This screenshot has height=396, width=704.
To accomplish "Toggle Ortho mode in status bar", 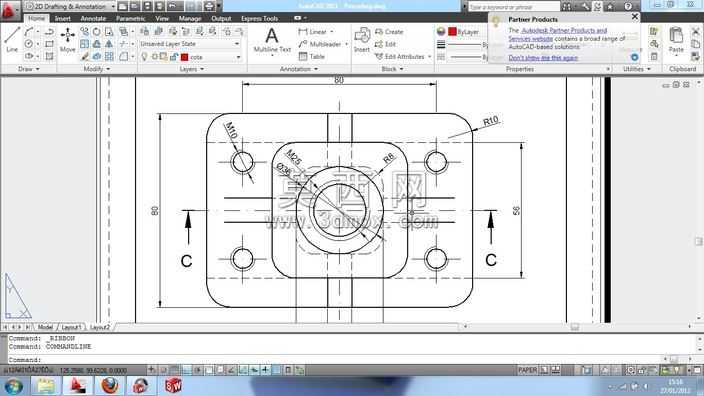I will tap(186, 370).
